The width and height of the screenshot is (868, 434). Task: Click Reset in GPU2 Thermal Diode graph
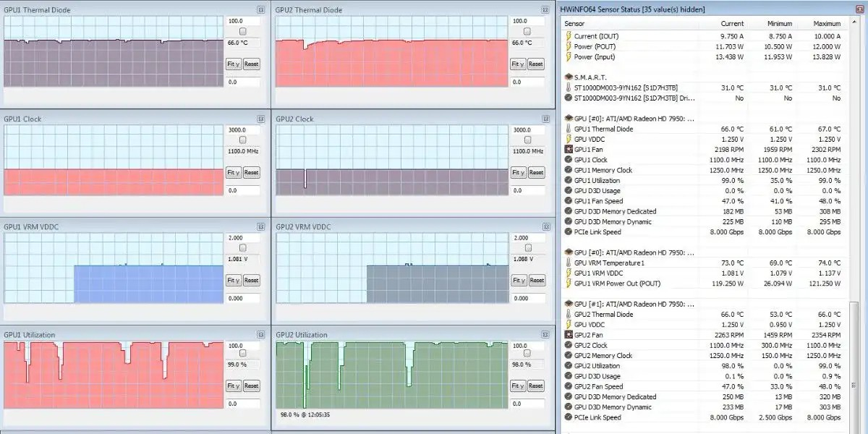click(x=536, y=64)
